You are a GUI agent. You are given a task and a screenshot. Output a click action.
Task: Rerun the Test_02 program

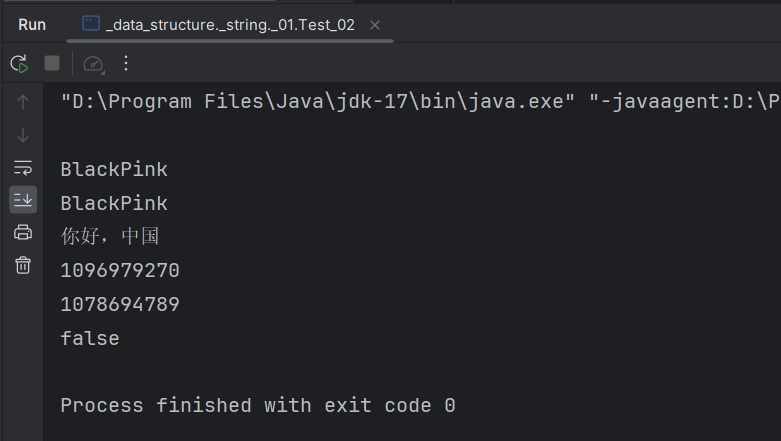pos(19,64)
